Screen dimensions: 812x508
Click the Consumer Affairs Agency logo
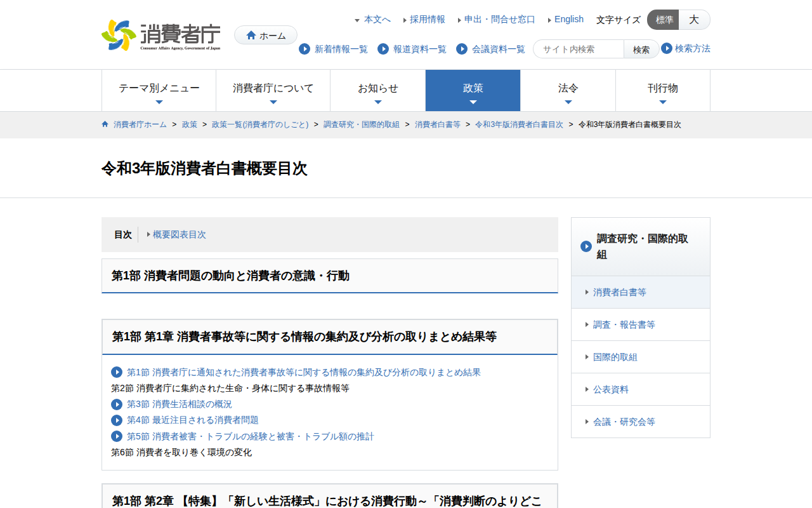(x=161, y=36)
